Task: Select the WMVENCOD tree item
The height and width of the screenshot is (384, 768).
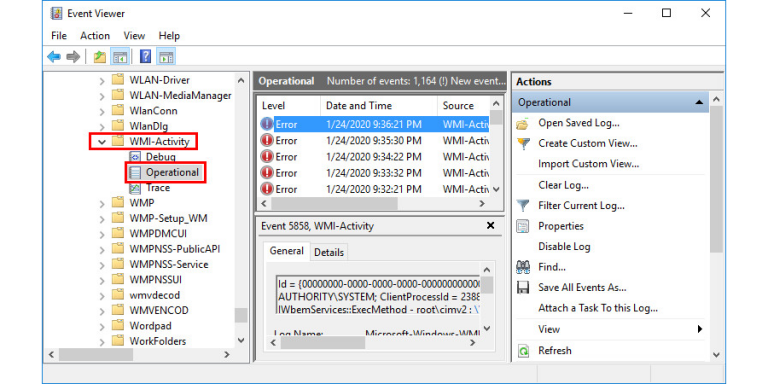Action: 159,311
